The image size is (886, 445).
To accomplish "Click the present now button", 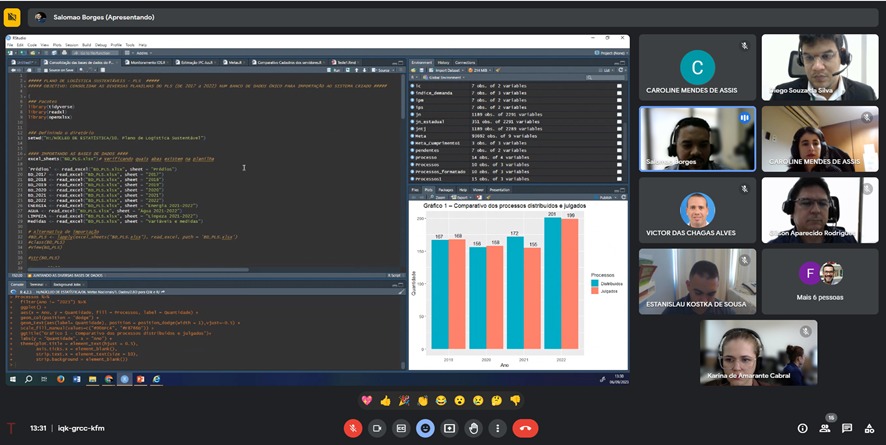I will [449, 429].
